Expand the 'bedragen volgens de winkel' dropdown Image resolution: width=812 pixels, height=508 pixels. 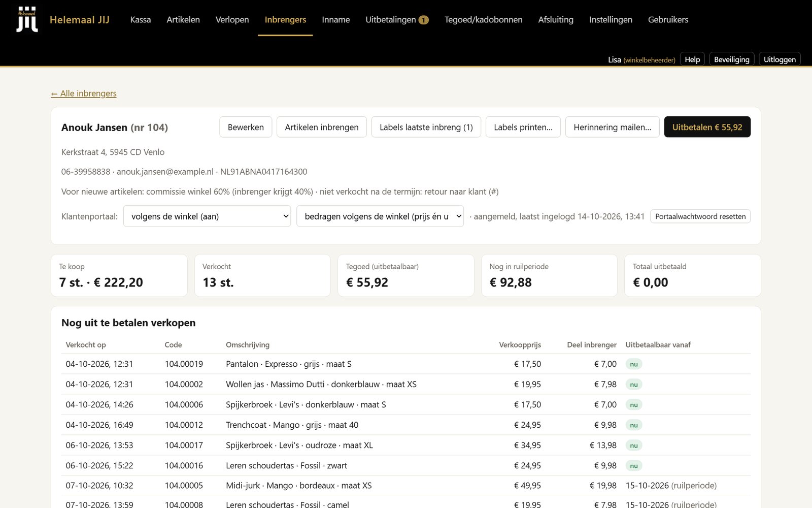click(380, 216)
